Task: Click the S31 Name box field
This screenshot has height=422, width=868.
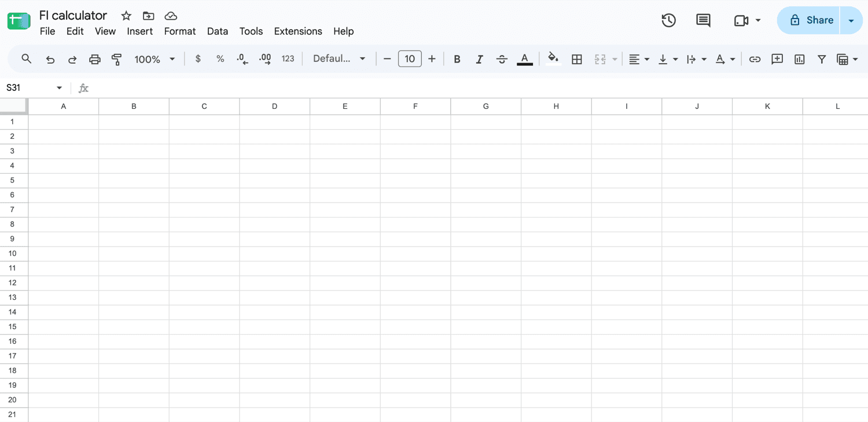Action: pos(28,88)
